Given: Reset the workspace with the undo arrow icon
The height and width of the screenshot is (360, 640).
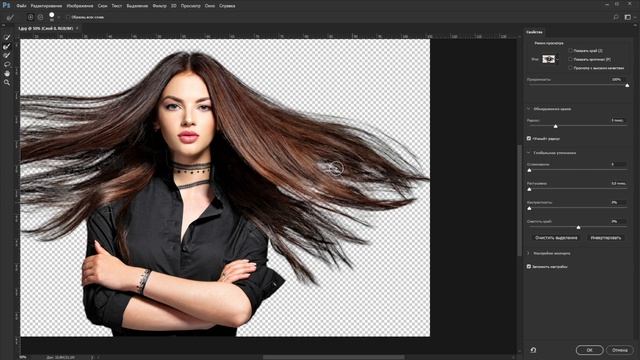Looking at the screenshot, I should coord(533,350).
